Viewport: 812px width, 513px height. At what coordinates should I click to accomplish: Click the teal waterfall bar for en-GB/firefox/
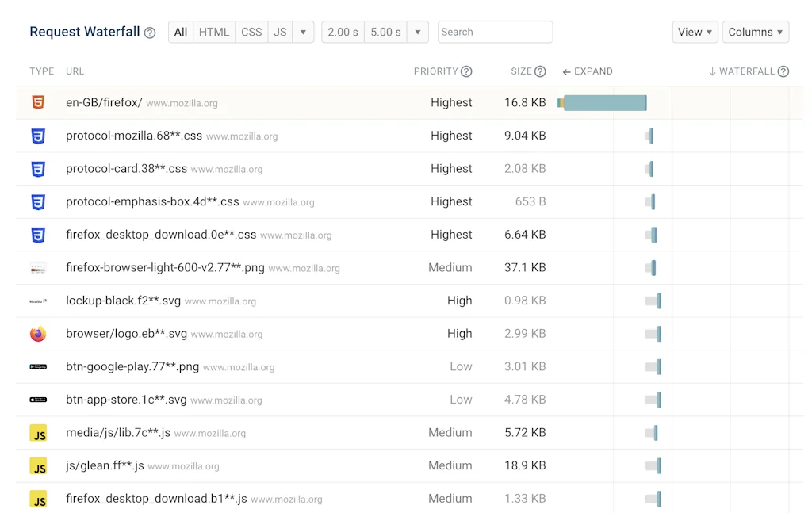(x=604, y=102)
